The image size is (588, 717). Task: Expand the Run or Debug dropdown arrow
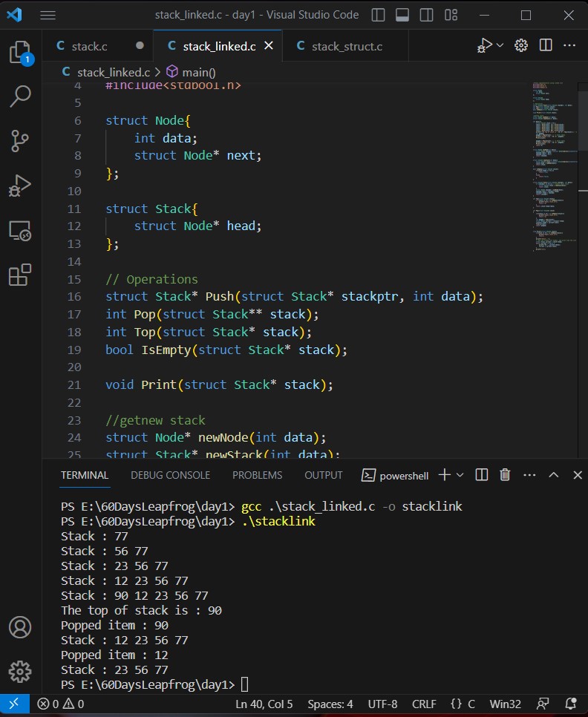point(500,45)
